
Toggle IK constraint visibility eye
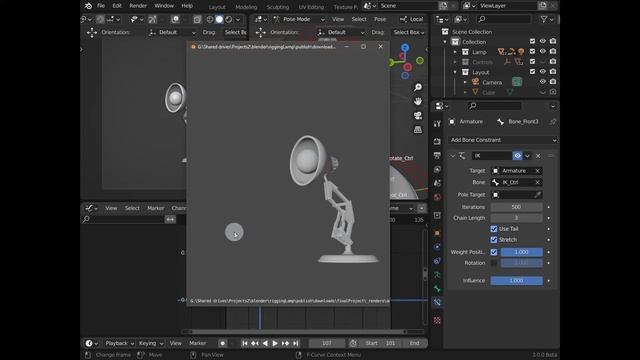[x=517, y=156]
